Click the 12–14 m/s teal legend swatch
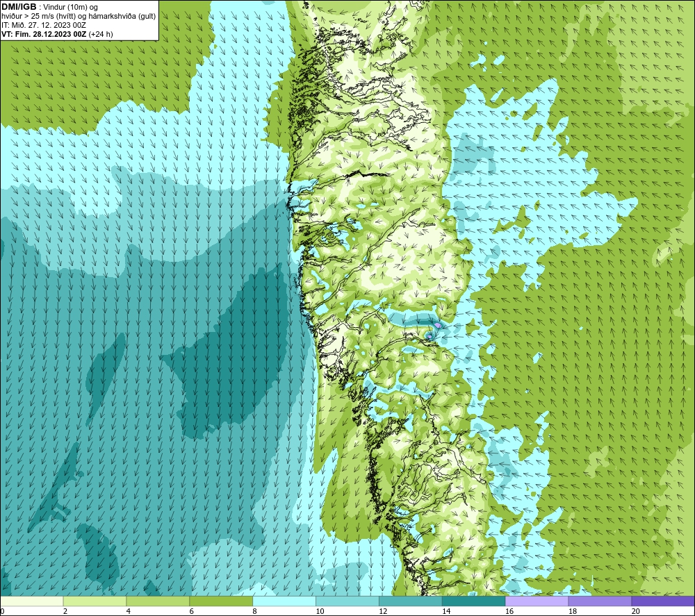Viewport: 695px width, 616px height. [x=411, y=601]
